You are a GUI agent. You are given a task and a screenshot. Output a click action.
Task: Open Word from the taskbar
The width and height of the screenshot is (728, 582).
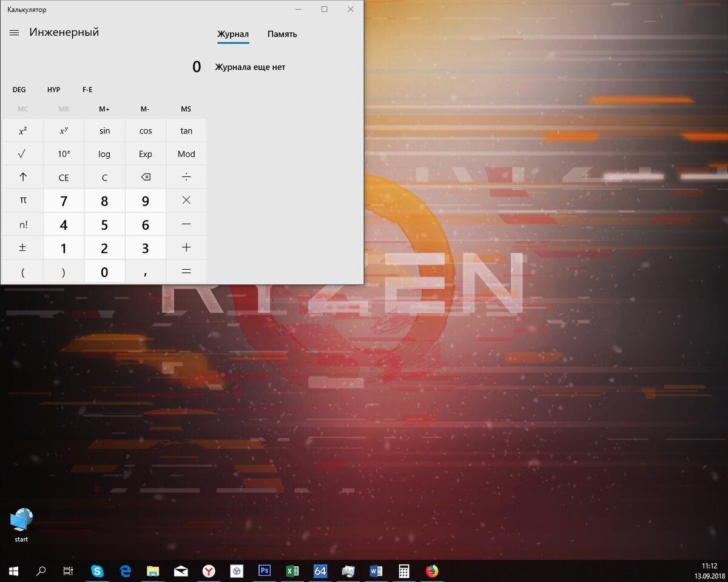pos(376,570)
